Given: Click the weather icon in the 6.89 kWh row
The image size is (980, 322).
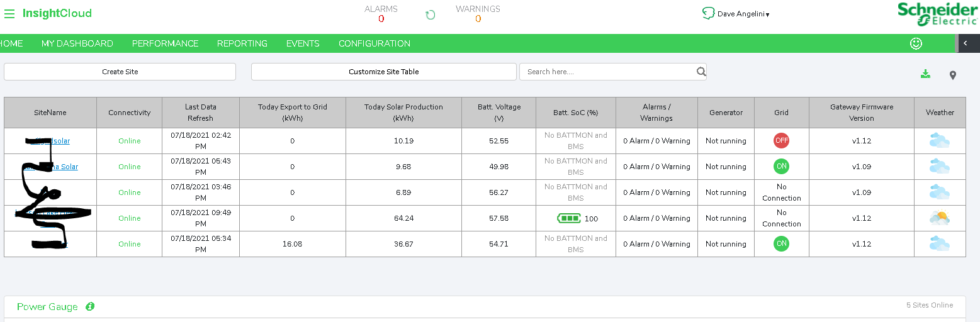Looking at the screenshot, I should [x=939, y=192].
